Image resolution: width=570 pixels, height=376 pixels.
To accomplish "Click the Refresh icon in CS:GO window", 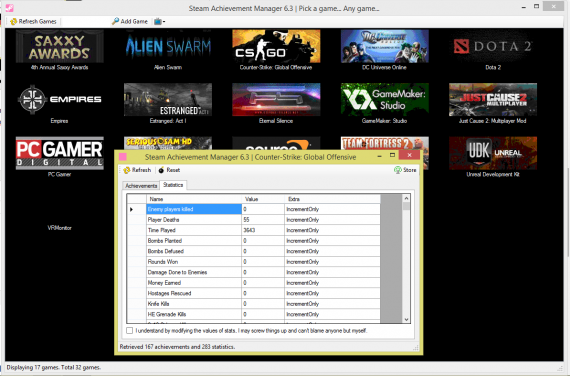I will click(127, 170).
